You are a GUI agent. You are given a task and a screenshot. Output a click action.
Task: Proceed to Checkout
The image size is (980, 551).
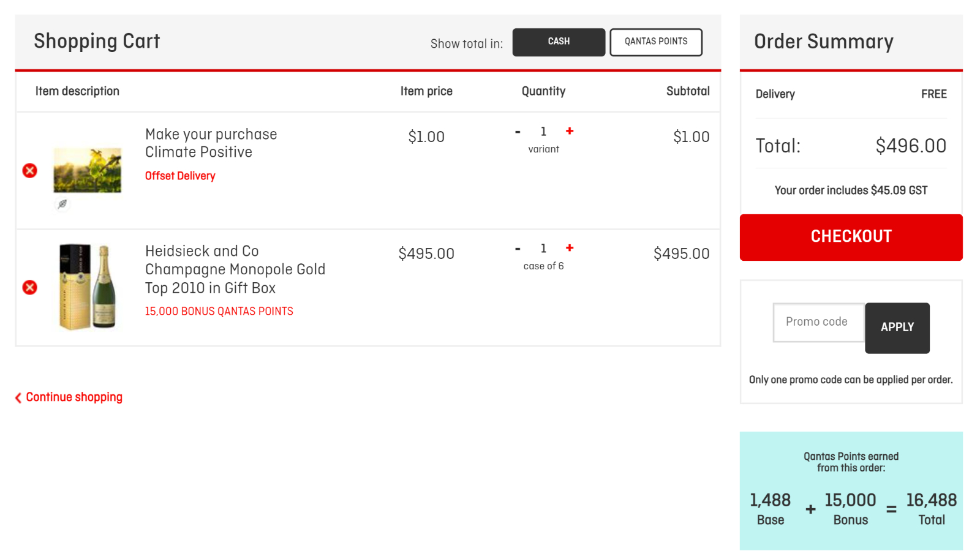(x=851, y=238)
